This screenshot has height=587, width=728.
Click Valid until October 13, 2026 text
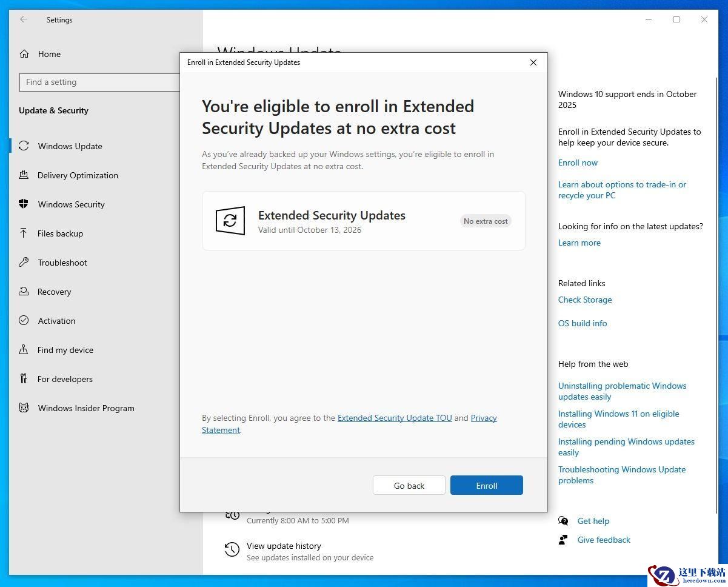click(310, 230)
